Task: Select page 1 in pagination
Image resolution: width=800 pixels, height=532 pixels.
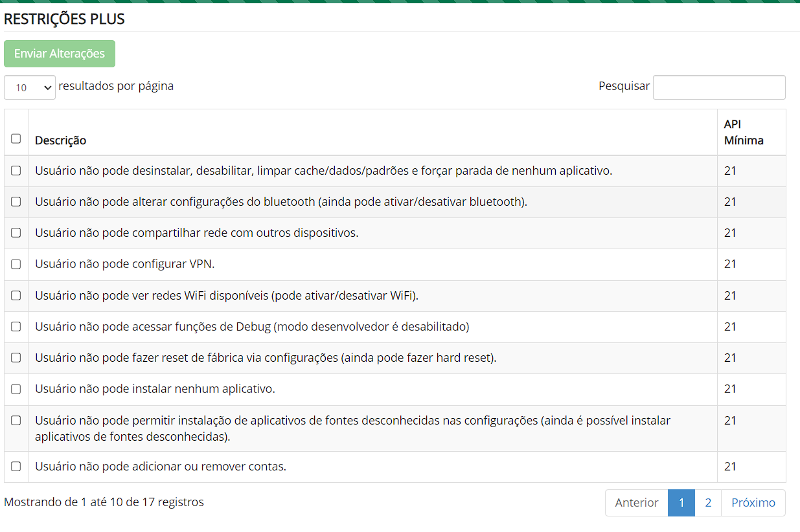Action: point(681,503)
